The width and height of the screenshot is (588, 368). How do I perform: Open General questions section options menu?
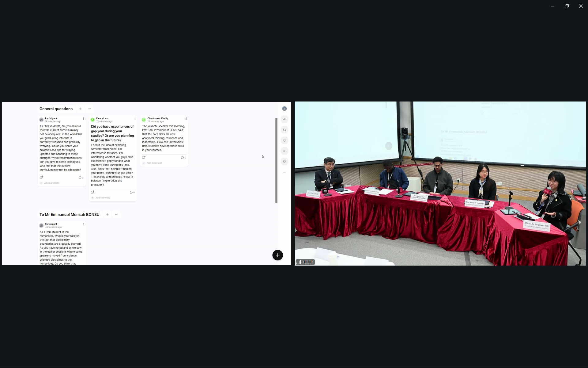(x=89, y=109)
